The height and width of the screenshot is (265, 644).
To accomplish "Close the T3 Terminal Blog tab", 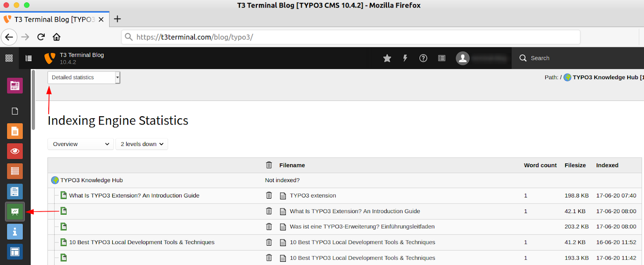I will point(101,19).
